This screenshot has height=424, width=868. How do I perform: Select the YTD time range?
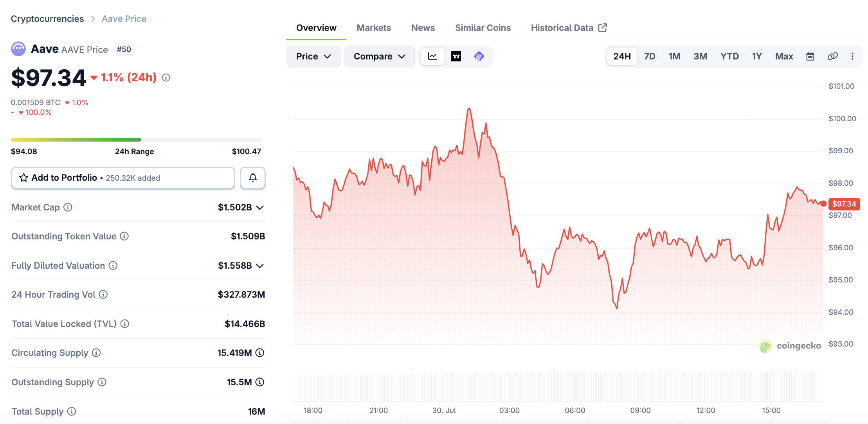tap(729, 56)
